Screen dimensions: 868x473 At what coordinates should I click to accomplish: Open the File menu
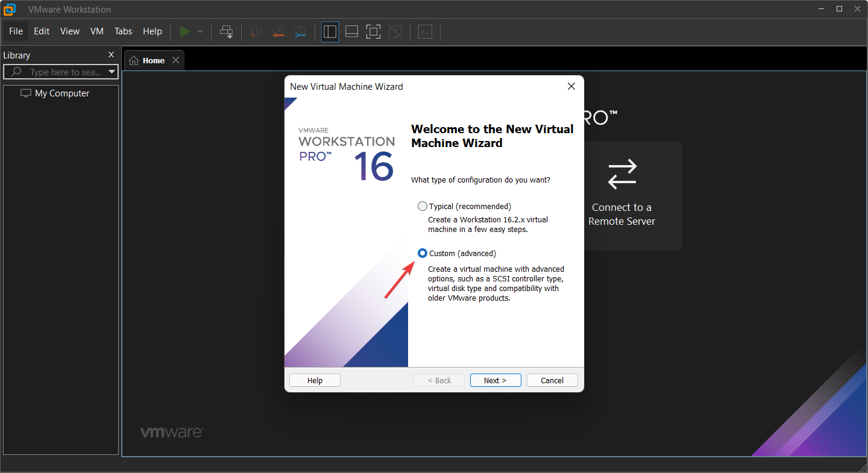pos(16,31)
